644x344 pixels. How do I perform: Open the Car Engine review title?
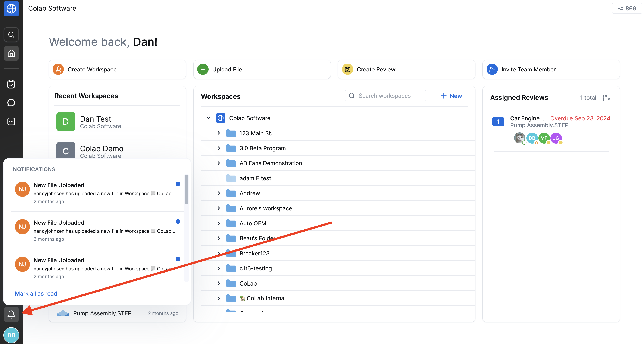click(x=528, y=118)
